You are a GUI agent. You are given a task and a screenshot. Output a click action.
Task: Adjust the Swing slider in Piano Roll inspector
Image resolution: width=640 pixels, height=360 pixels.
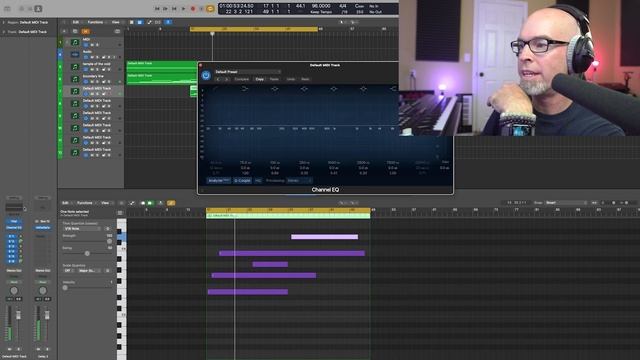click(x=87, y=253)
